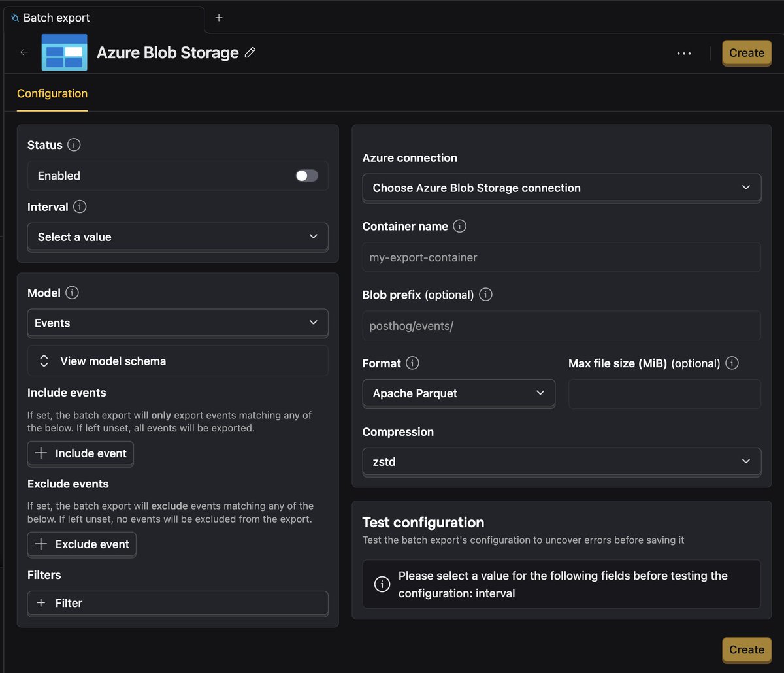Image resolution: width=784 pixels, height=673 pixels.
Task: Click the pencil edit icon beside Azure Blob Storage
Action: pos(250,53)
